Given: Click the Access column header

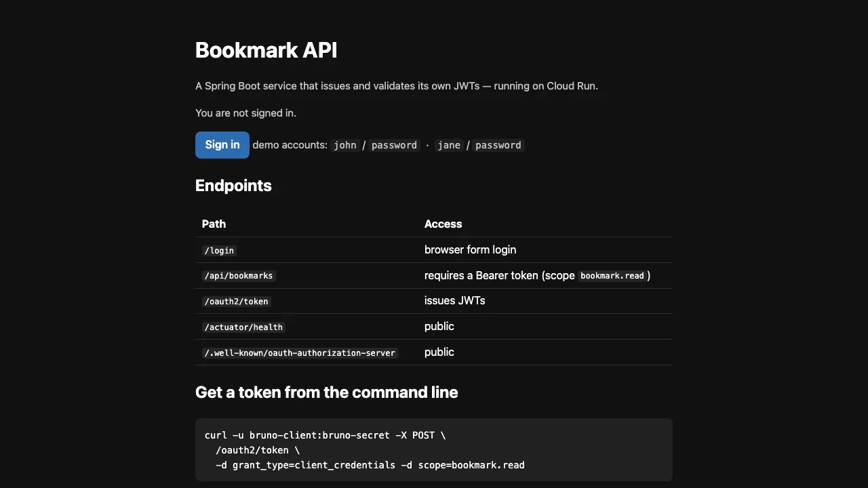Looking at the screenshot, I should [x=443, y=224].
